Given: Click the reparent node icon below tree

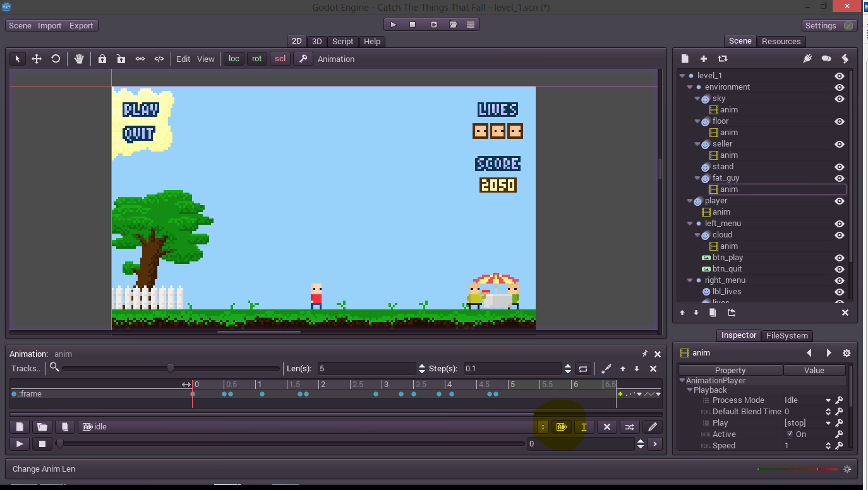Looking at the screenshot, I should 732,313.
